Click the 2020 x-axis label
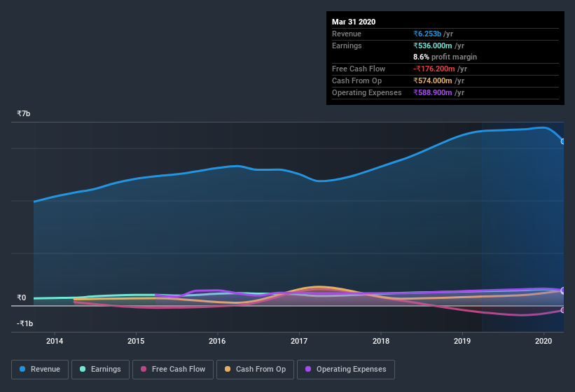 543,341
